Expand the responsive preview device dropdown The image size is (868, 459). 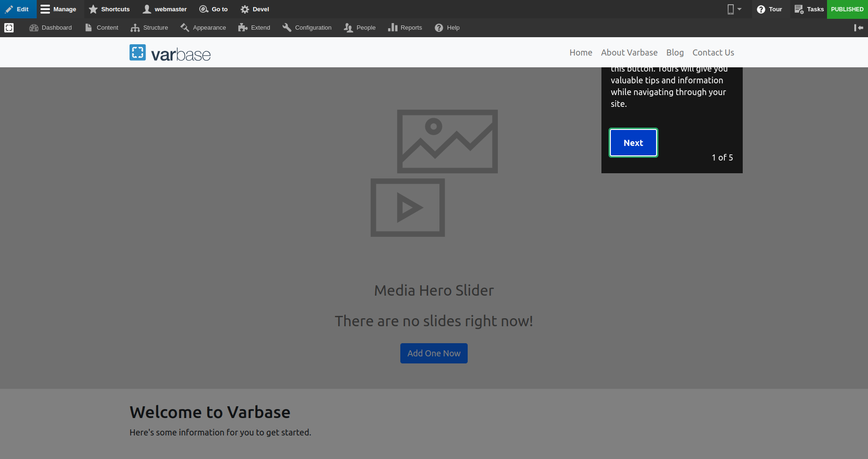734,9
